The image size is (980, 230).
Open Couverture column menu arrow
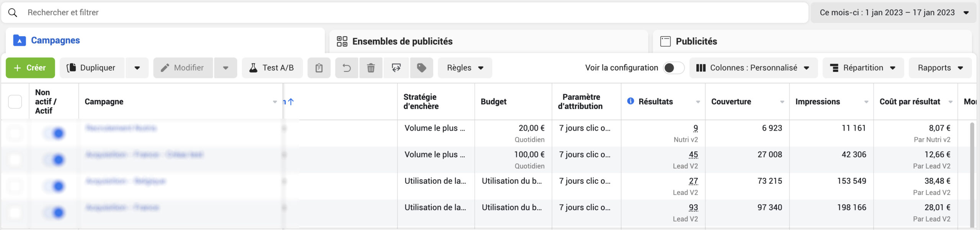pyautogui.click(x=782, y=102)
